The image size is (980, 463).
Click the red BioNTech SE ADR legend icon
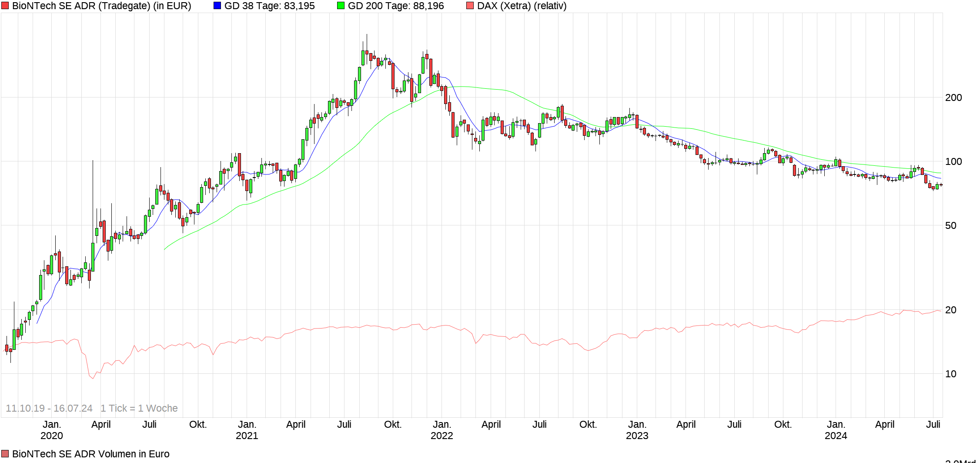pyautogui.click(x=4, y=6)
